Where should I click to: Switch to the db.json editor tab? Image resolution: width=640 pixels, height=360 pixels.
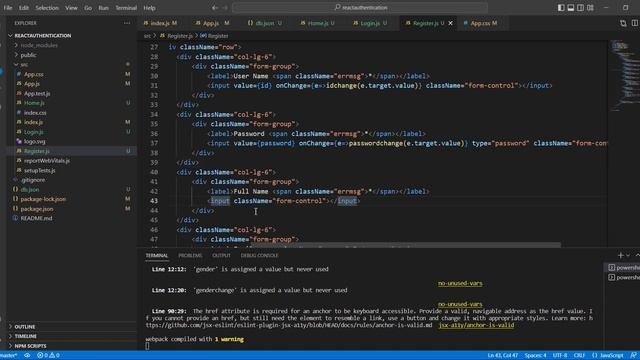pos(264,23)
